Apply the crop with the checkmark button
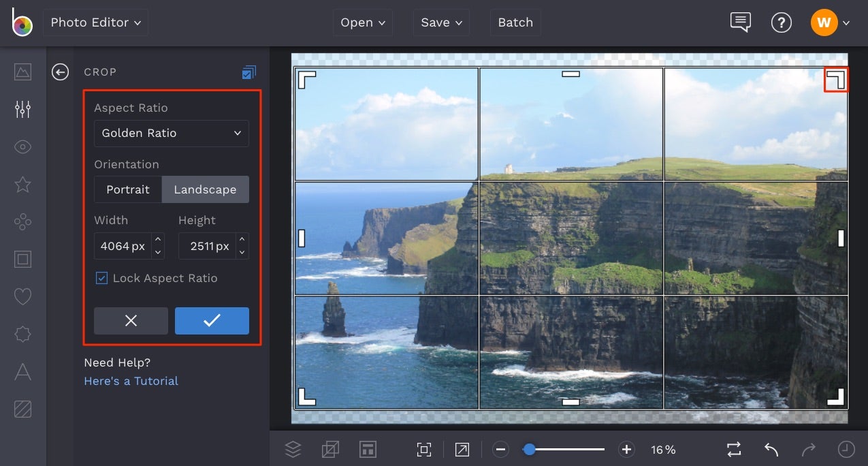The height and width of the screenshot is (466, 868). pyautogui.click(x=212, y=321)
